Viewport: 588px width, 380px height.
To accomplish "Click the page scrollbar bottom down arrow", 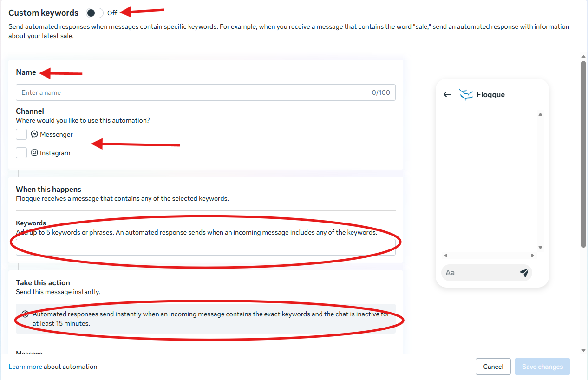I will (584, 350).
